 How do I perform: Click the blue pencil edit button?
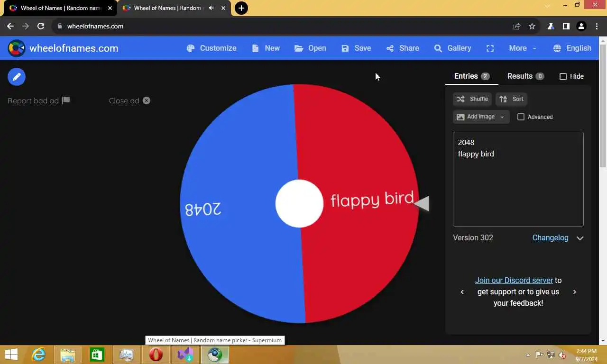click(x=17, y=77)
